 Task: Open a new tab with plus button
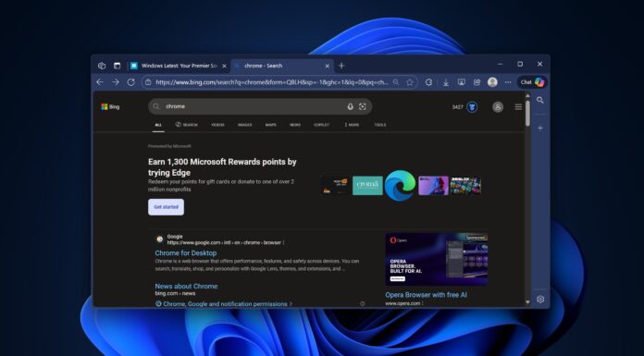pyautogui.click(x=341, y=66)
